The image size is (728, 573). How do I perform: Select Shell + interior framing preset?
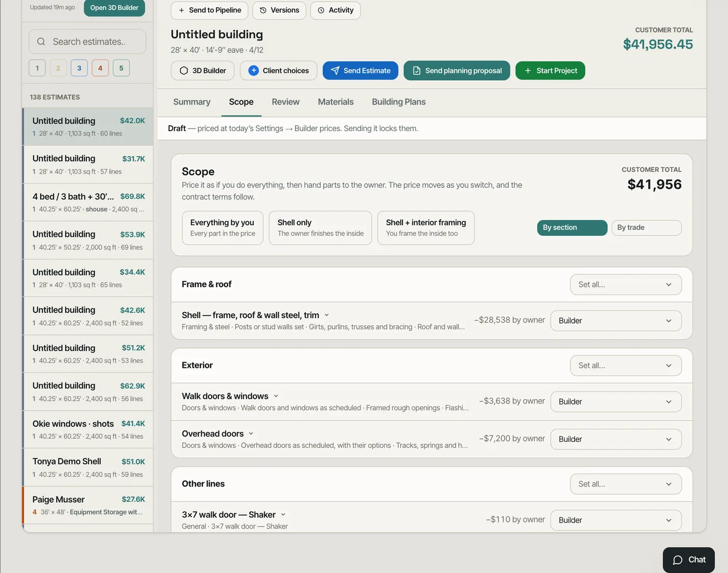pos(426,228)
